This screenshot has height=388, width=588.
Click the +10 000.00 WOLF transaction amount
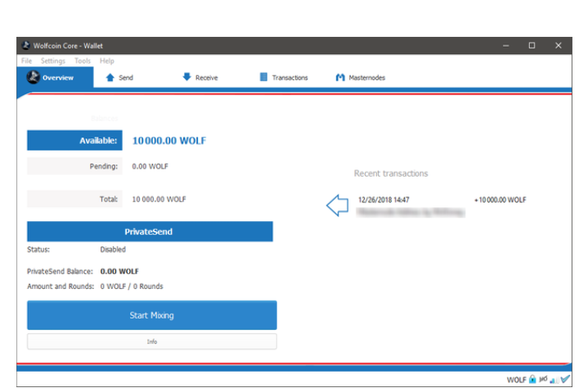[x=500, y=200]
